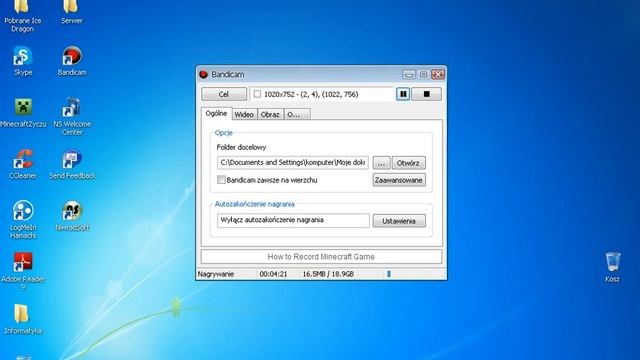The image size is (640, 360).
Task: Open the Kosz recycle bin
Action: tap(612, 267)
